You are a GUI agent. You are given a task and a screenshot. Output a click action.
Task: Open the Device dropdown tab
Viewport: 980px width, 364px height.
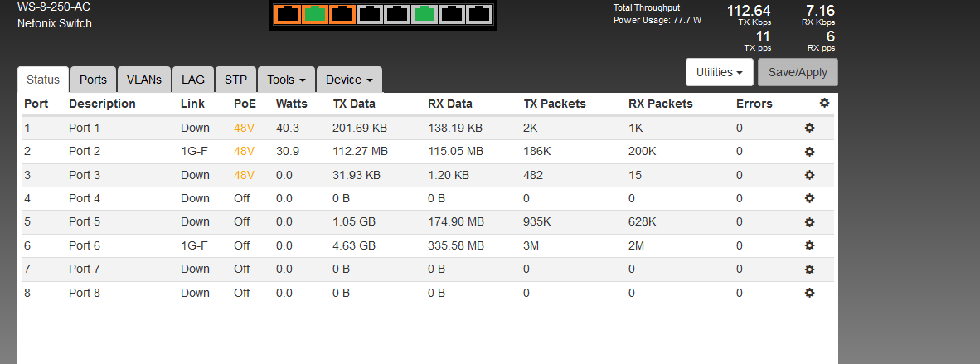[349, 80]
